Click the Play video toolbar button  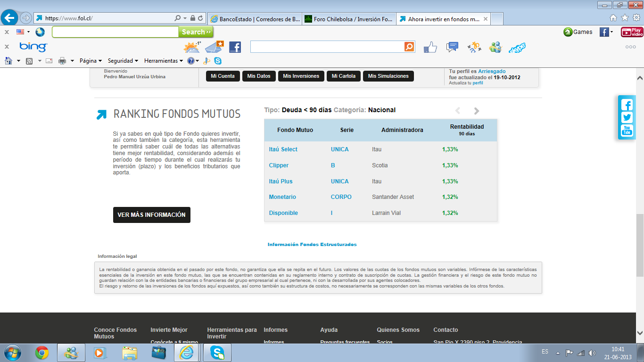pyautogui.click(x=632, y=32)
